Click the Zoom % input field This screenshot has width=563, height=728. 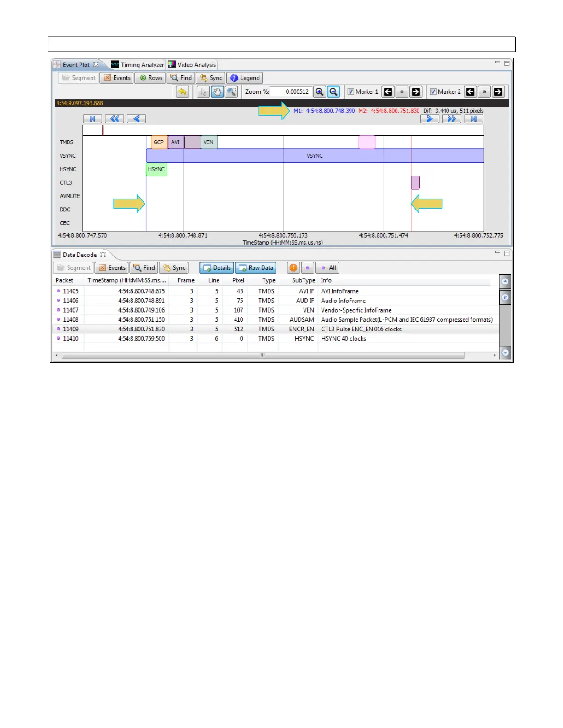tap(291, 92)
